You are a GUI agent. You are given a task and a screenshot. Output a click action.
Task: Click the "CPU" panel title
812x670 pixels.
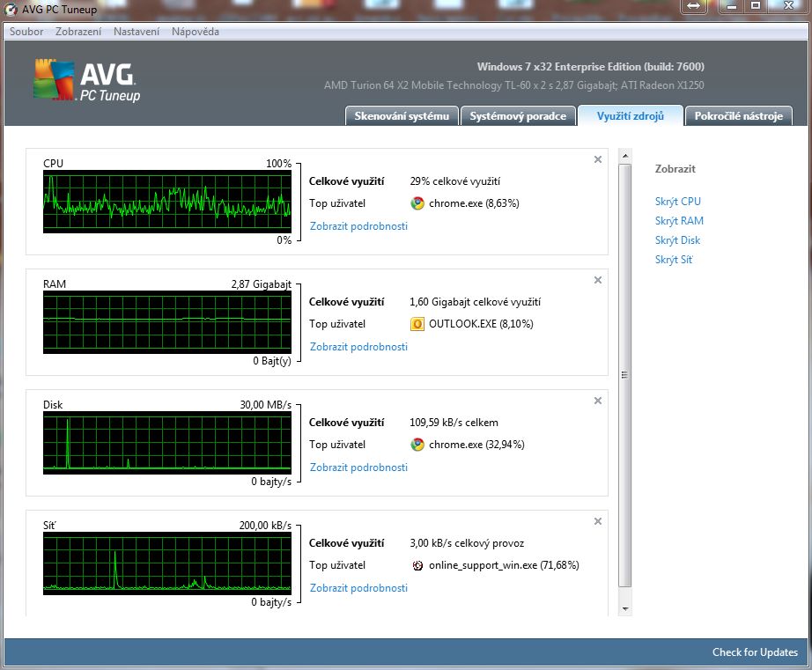(x=54, y=164)
